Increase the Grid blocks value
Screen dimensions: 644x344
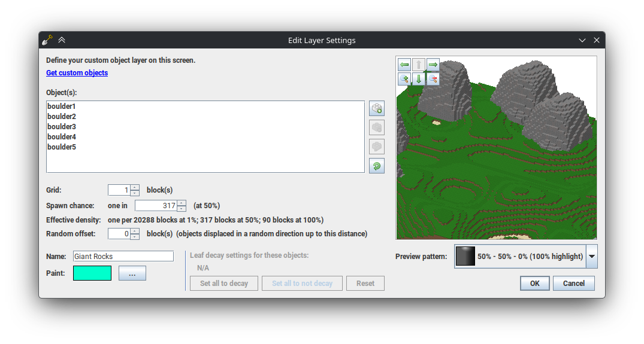pyautogui.click(x=135, y=187)
